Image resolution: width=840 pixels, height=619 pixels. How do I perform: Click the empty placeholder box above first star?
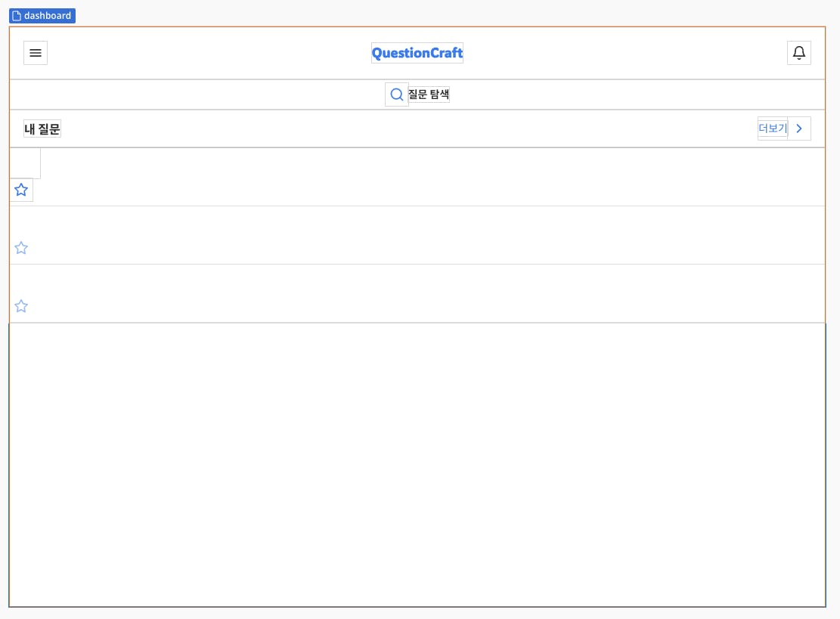[x=25, y=163]
